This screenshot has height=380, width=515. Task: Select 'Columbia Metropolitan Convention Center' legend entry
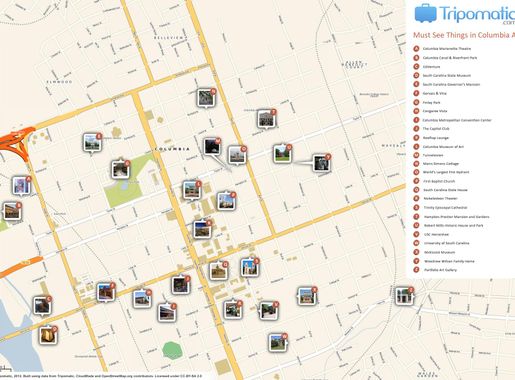(457, 120)
